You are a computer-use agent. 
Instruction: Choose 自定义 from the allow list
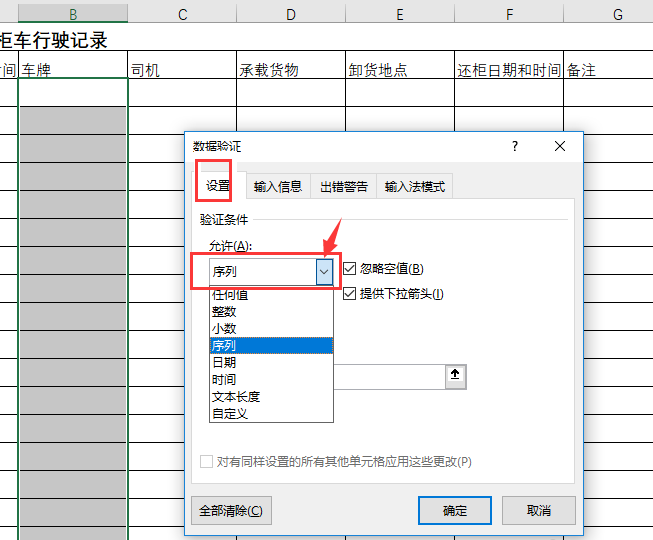(271, 414)
